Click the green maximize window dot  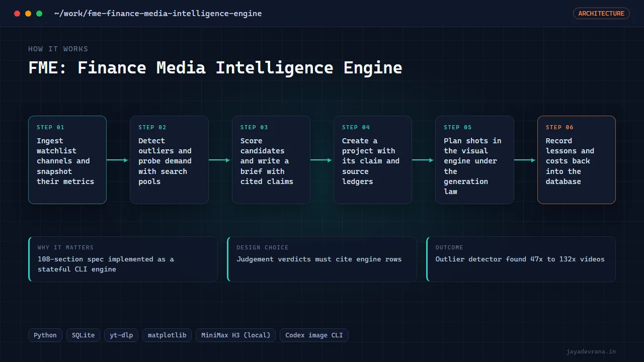coord(39,14)
